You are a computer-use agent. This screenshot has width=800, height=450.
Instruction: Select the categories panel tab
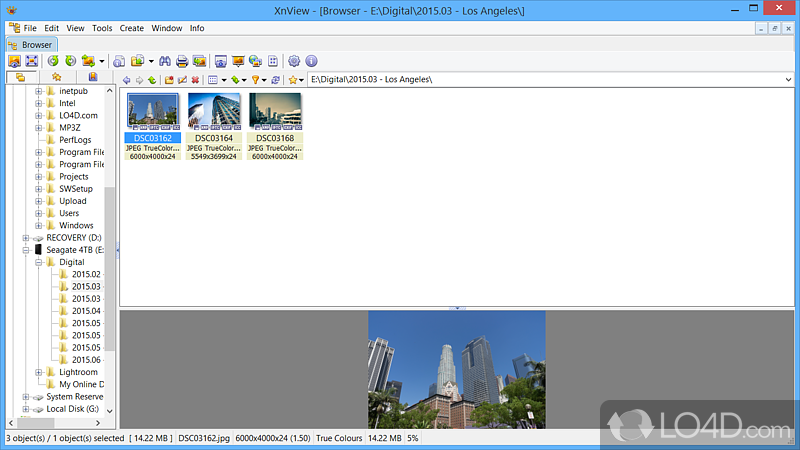pos(93,77)
